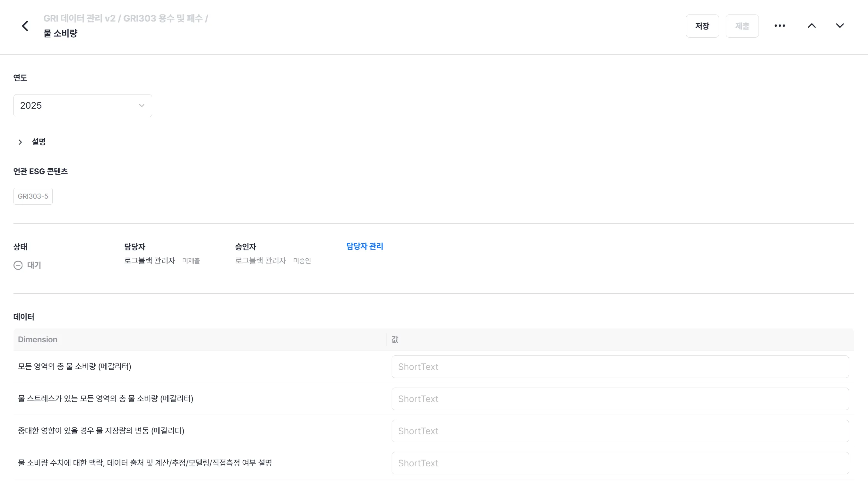Open the 담당자 관리 link
The image size is (868, 484).
click(x=365, y=246)
